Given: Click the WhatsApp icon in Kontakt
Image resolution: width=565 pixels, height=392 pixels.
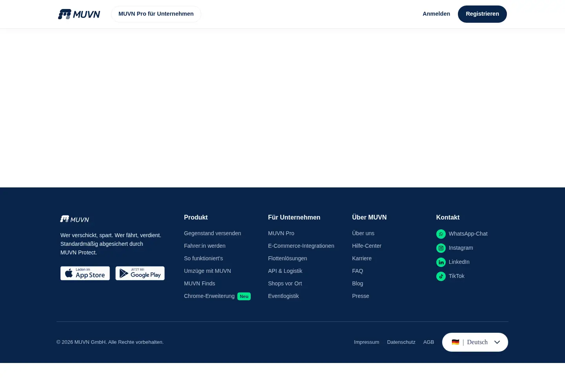Looking at the screenshot, I should (x=441, y=234).
